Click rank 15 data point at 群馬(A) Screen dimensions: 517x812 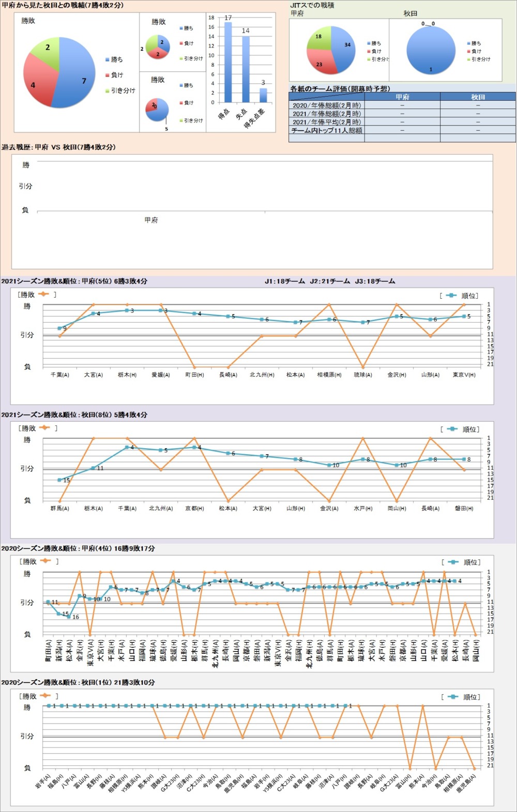tap(59, 480)
